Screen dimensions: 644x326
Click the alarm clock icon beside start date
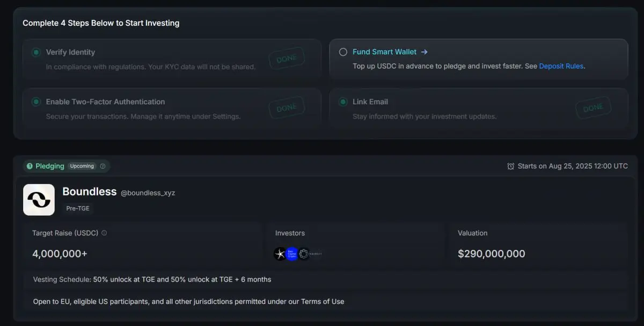510,166
